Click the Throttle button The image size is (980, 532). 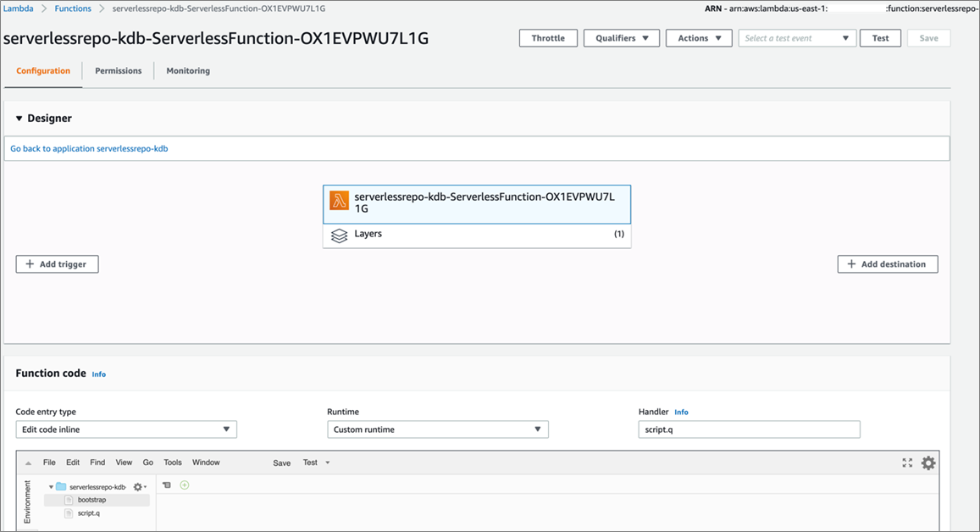click(548, 38)
